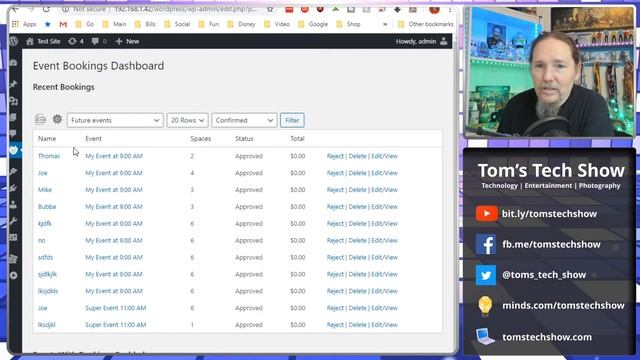The height and width of the screenshot is (360, 640).
Task: Open the 20 Rows dropdown
Action: (187, 120)
